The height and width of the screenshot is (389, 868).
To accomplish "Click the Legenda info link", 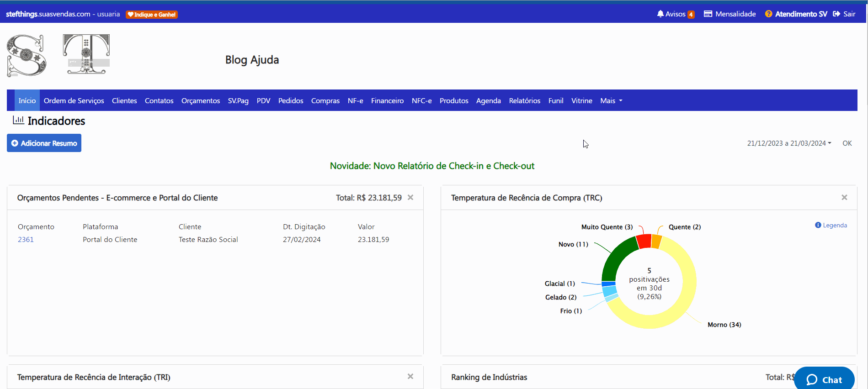I will tap(831, 225).
